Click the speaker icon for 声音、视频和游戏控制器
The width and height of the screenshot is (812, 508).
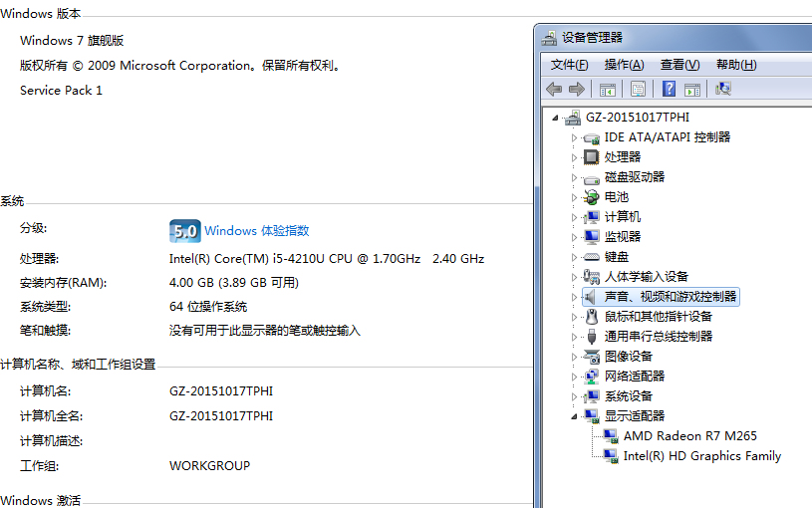[590, 297]
